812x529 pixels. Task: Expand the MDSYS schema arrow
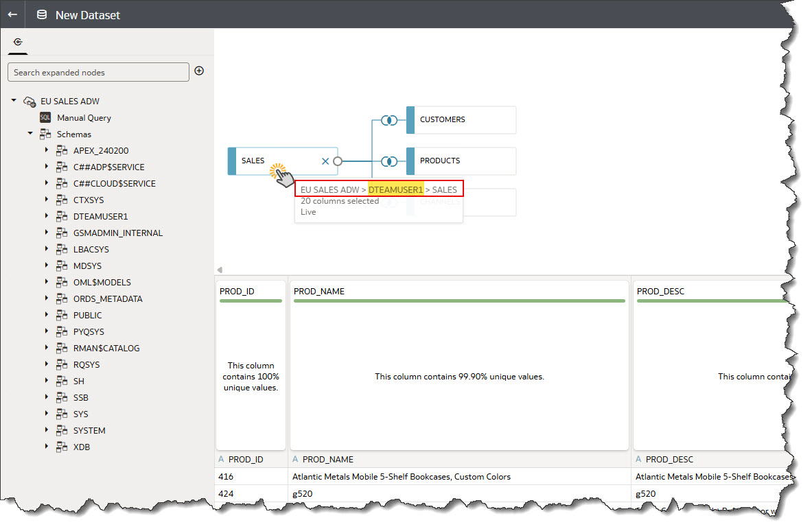pos(47,266)
